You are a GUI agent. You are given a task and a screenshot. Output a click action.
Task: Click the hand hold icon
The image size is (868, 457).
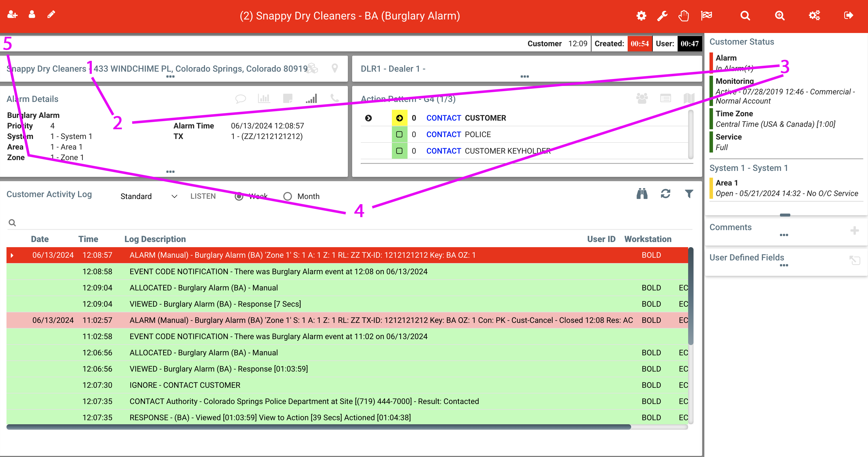coord(683,15)
